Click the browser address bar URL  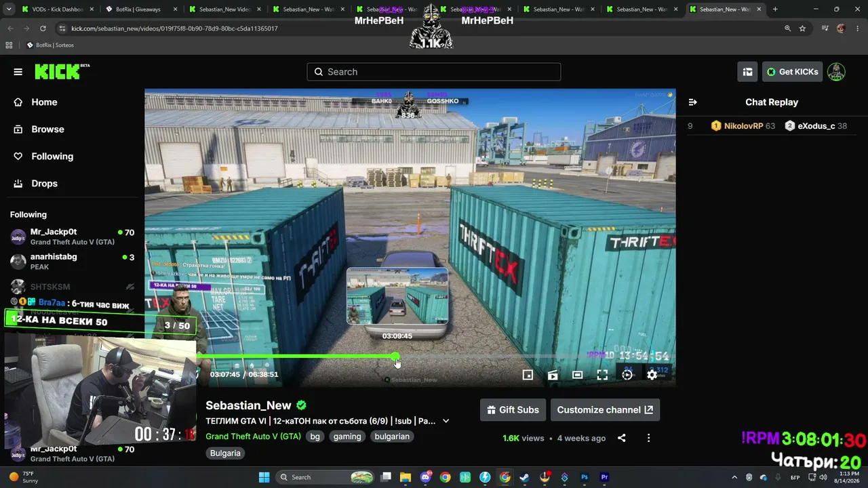(174, 28)
